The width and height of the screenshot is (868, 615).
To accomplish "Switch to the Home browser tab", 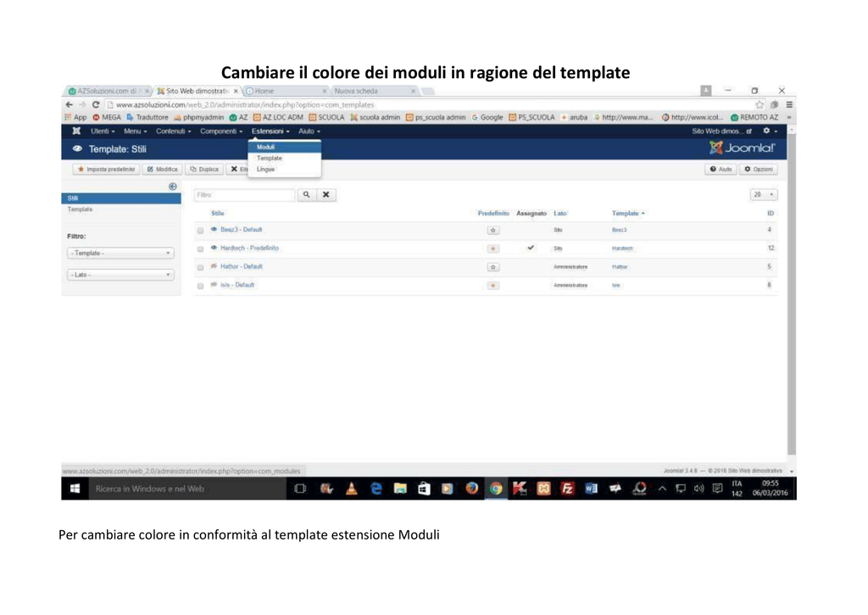I will tap(285, 91).
